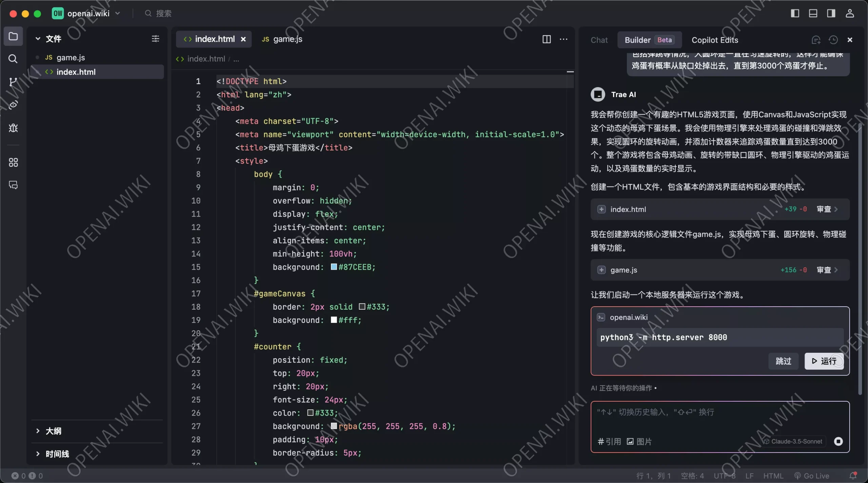
Task: Click the 行 1, 列 1 cursor position
Action: point(653,476)
